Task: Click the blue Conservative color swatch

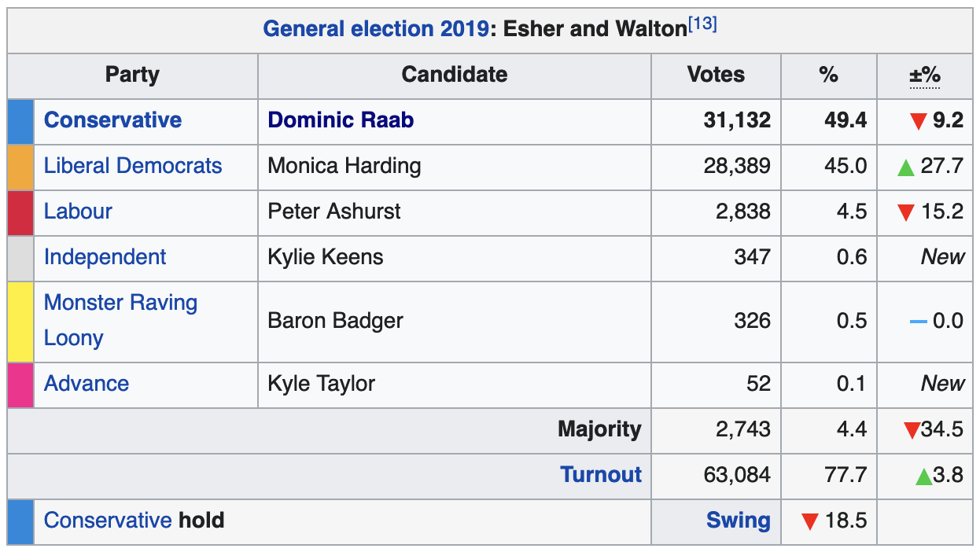Action: [x=20, y=121]
